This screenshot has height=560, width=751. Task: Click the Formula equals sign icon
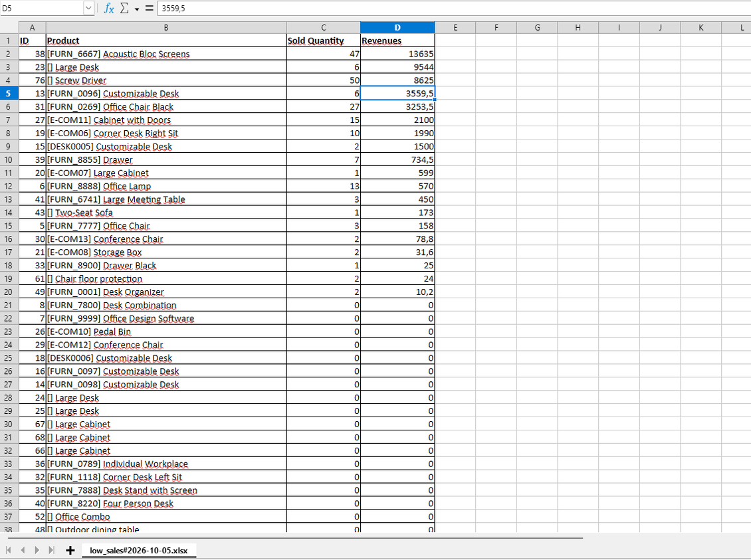coord(149,8)
